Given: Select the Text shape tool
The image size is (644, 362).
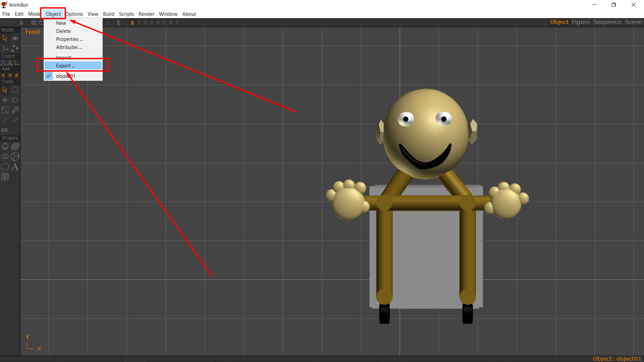Looking at the screenshot, I should coord(15,167).
